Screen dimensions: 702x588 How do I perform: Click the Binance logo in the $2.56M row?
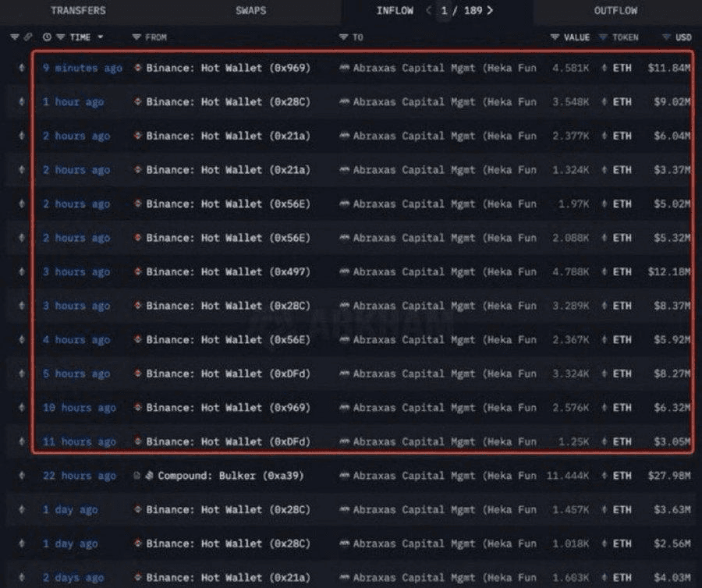138,544
